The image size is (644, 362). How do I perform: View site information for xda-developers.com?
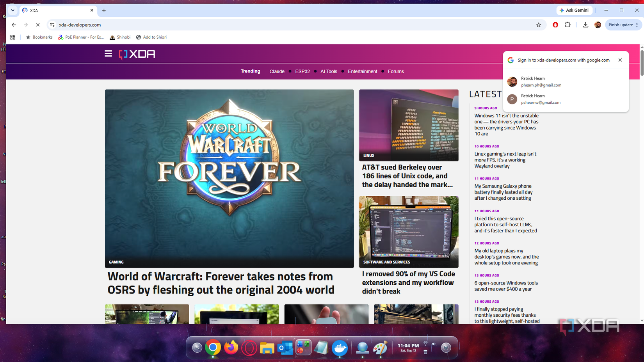click(52, 25)
